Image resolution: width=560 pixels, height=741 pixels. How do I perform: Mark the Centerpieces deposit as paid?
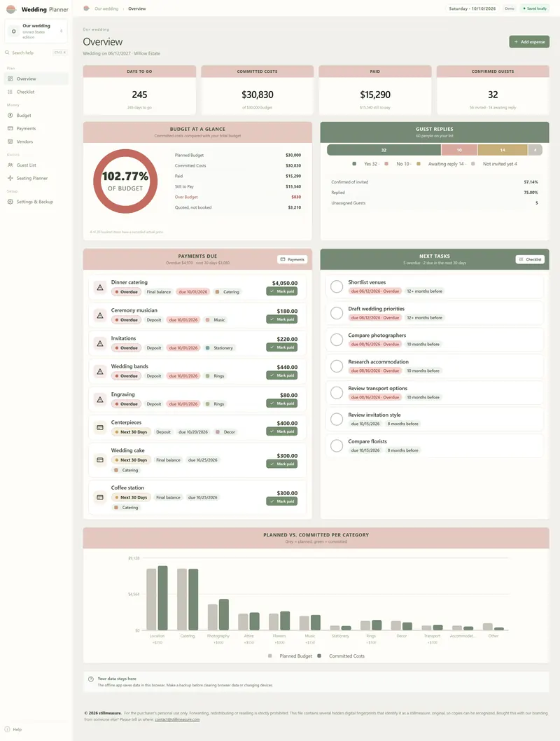282,431
